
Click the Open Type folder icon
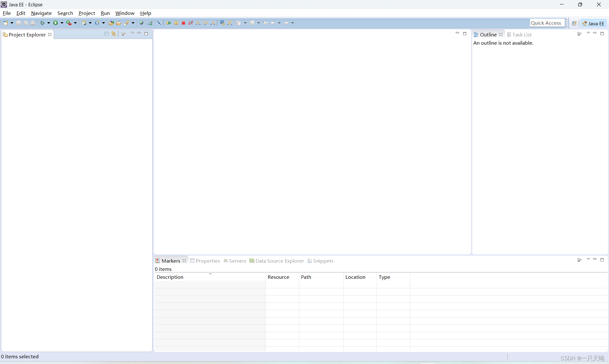(x=111, y=23)
